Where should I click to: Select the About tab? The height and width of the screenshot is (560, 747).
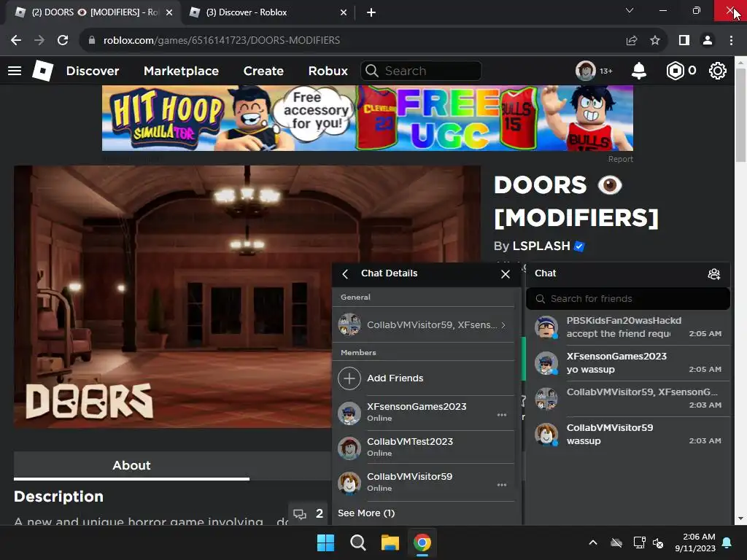(131, 465)
